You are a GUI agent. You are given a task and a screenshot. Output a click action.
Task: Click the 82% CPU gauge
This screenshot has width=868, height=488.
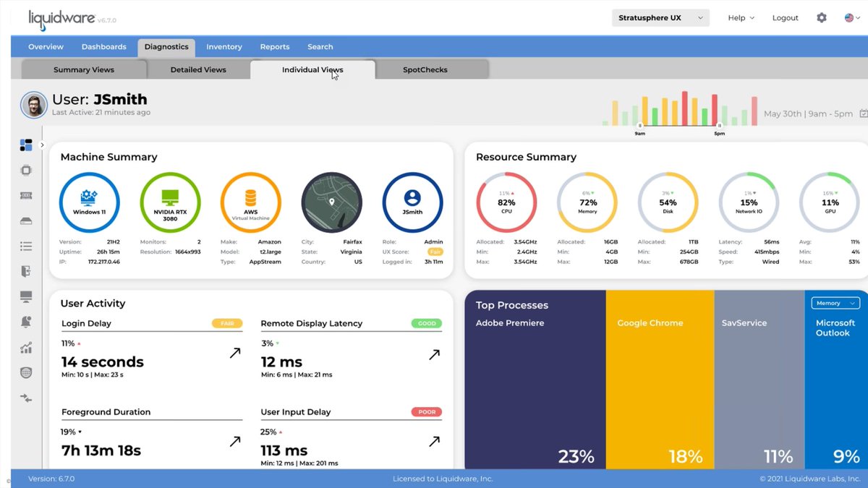click(x=506, y=202)
